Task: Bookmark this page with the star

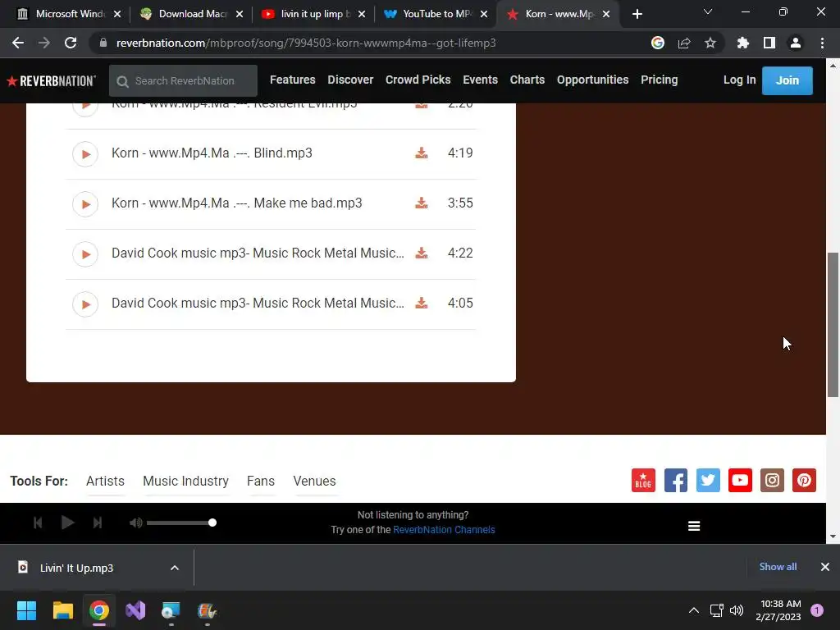Action: (710, 43)
